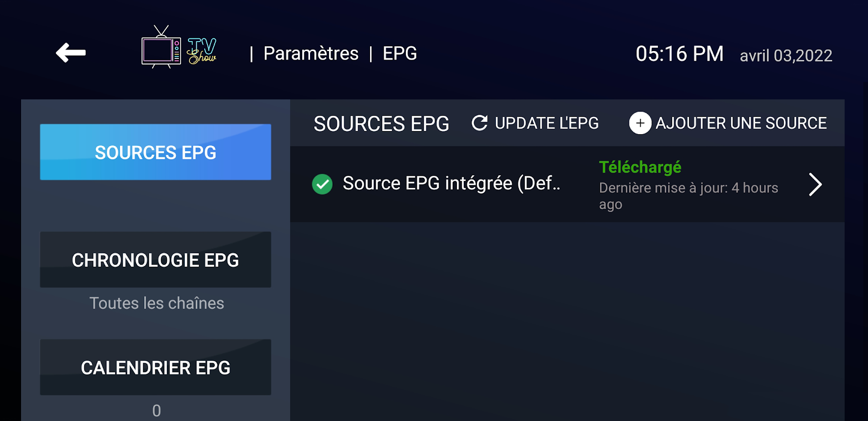868x421 pixels.
Task: Open CHRONOLOGIE EPG settings
Action: point(155,259)
